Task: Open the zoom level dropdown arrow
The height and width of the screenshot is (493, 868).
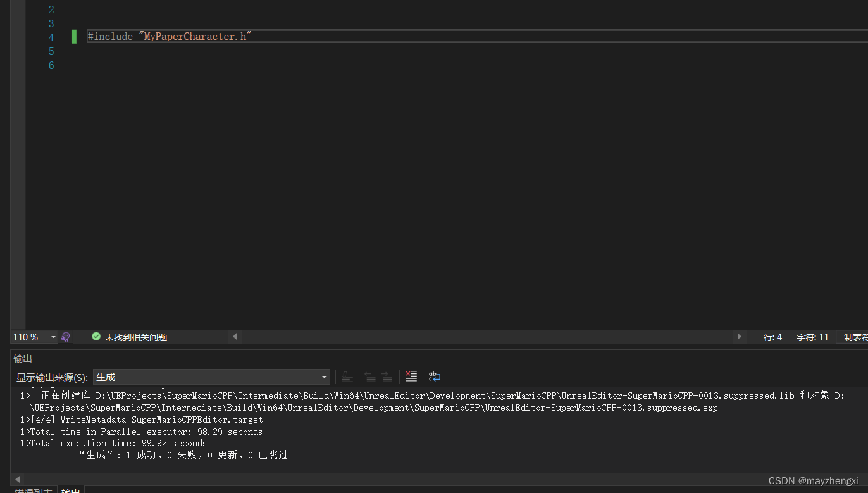Action: point(53,337)
